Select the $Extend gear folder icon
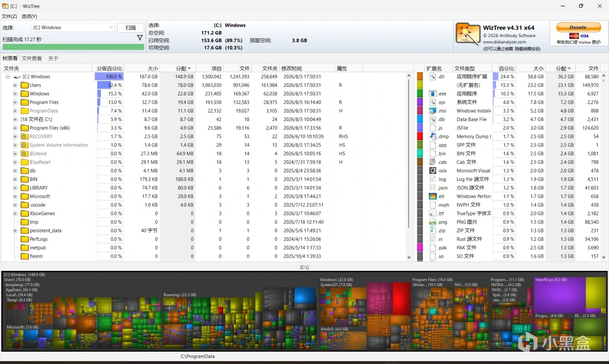 (25, 153)
